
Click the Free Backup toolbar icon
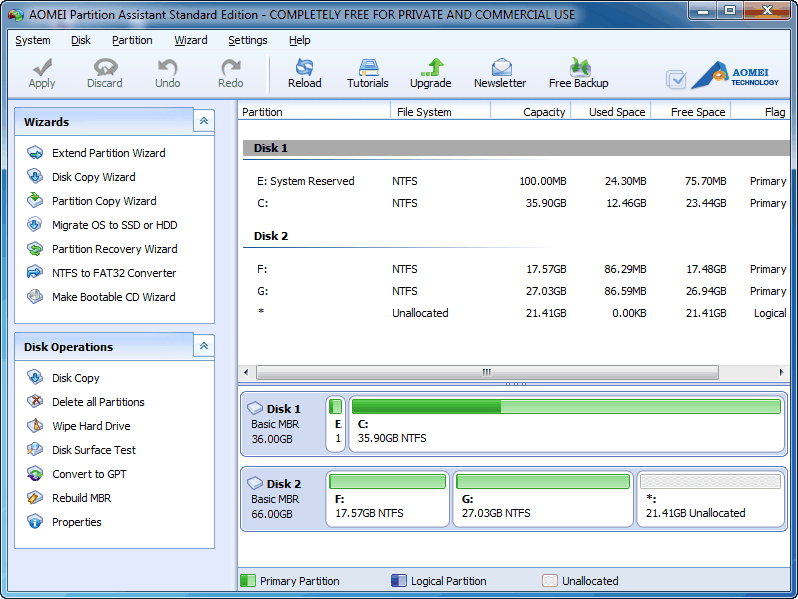pyautogui.click(x=580, y=66)
